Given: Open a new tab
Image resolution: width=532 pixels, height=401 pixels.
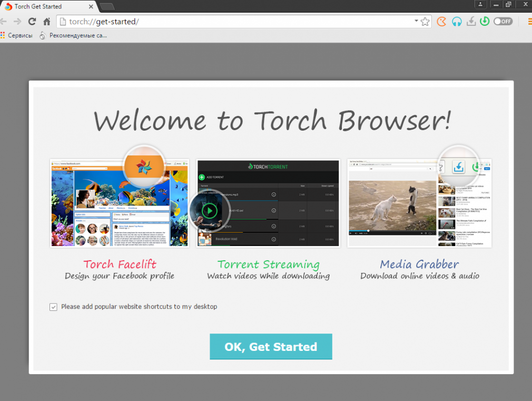Looking at the screenshot, I should [x=107, y=7].
